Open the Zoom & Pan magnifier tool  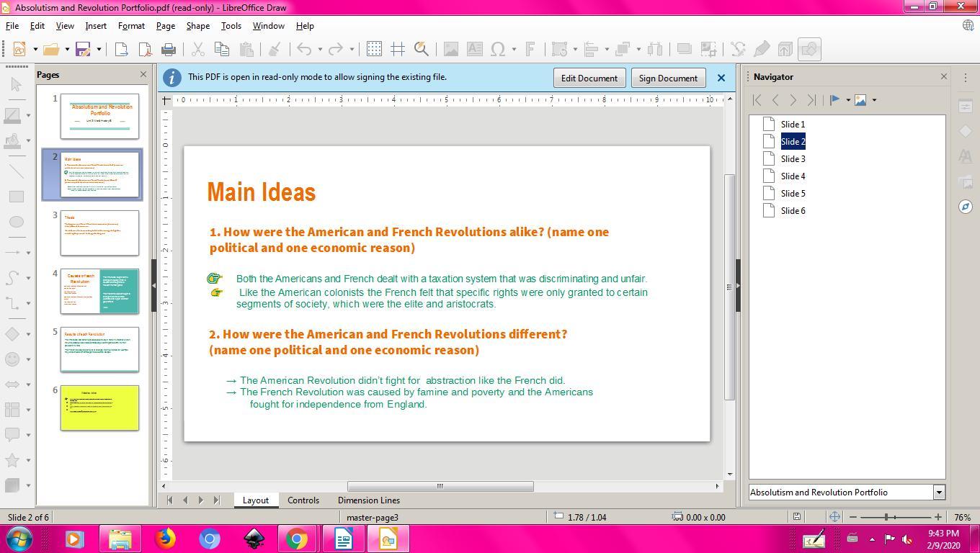click(x=422, y=49)
